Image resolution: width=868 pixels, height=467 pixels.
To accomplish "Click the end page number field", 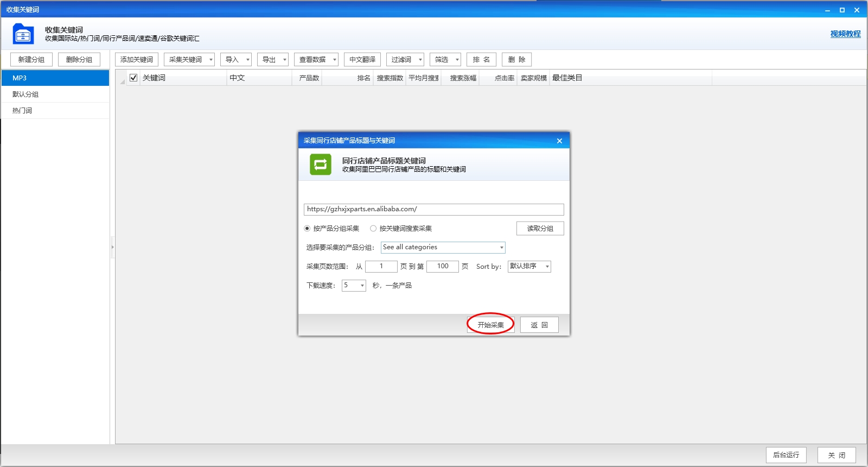I will coord(443,266).
